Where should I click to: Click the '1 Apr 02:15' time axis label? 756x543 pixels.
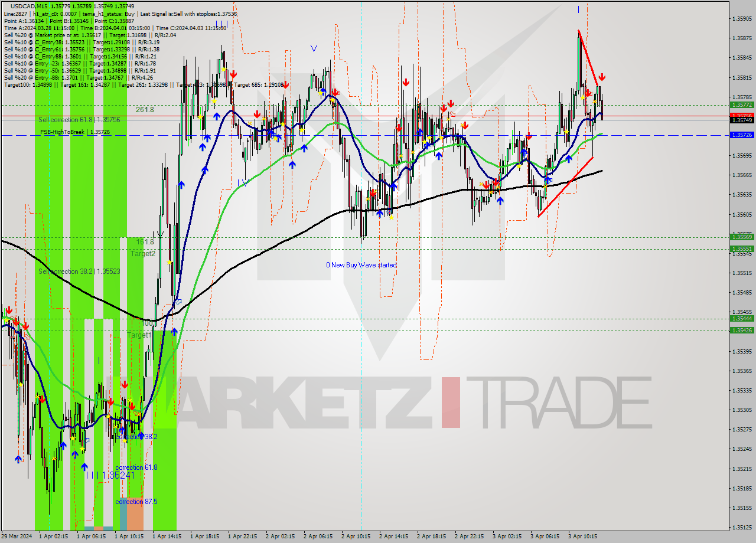[53, 537]
